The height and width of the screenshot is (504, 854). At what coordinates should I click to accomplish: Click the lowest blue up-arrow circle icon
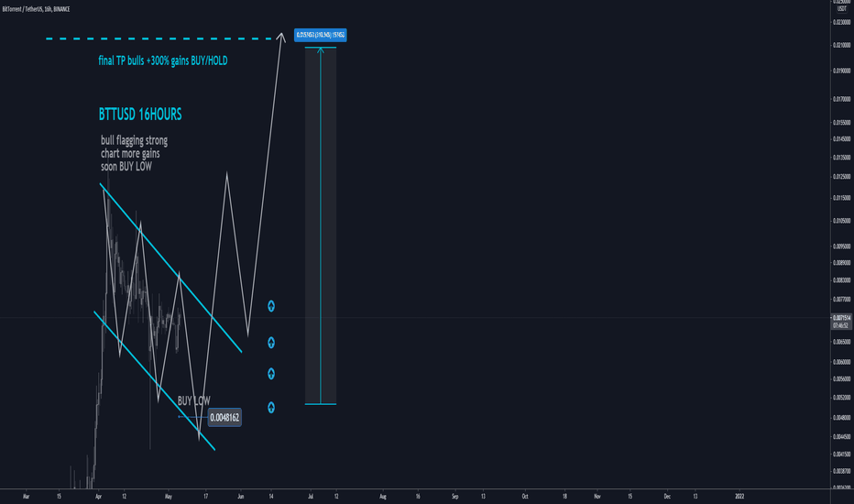(x=271, y=408)
